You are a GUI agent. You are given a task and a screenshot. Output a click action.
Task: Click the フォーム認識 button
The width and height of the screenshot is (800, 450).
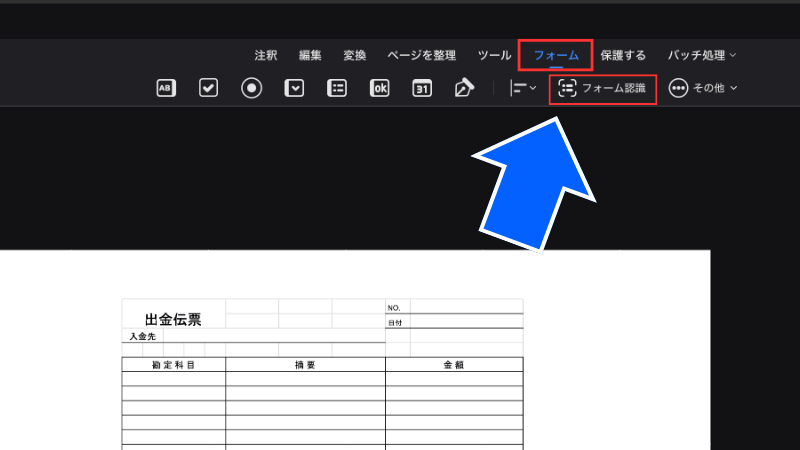603,88
